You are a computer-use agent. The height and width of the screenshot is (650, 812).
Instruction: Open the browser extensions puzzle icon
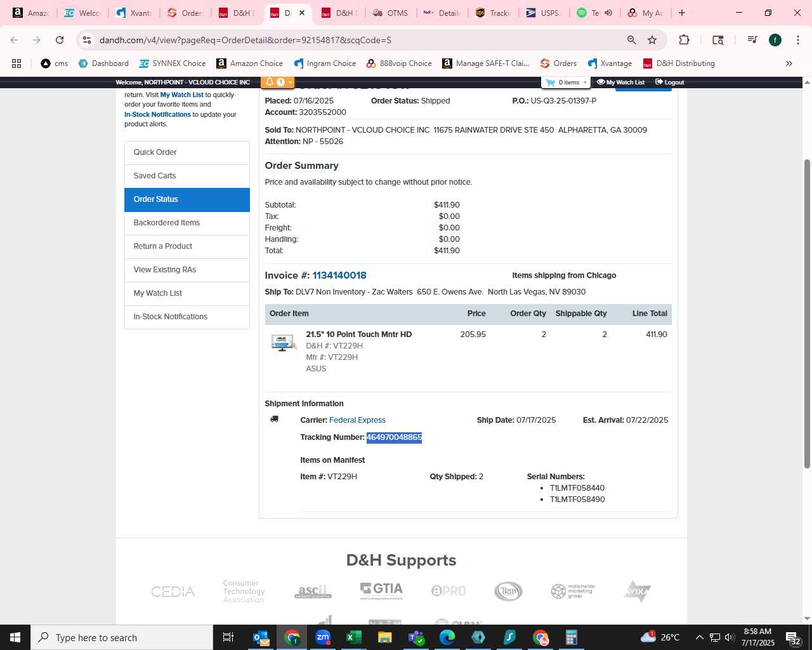click(x=684, y=40)
